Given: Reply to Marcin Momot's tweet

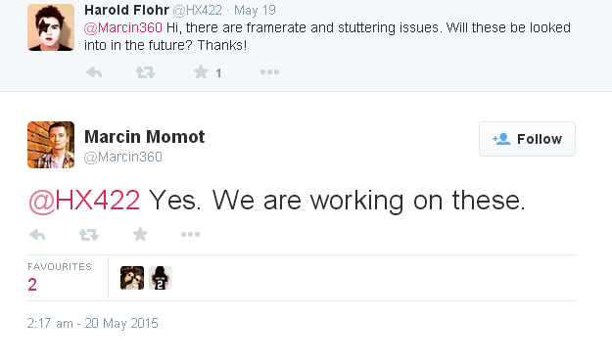Looking at the screenshot, I should coord(37,235).
